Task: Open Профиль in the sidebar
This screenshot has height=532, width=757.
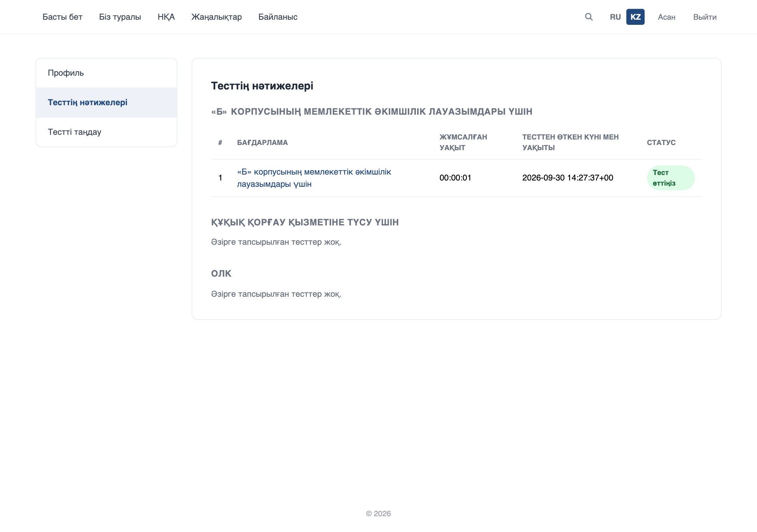Action: point(106,73)
